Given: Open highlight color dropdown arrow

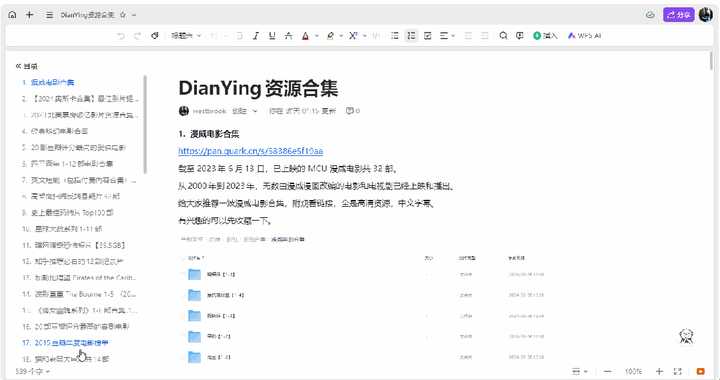Looking at the screenshot, I should point(341,36).
